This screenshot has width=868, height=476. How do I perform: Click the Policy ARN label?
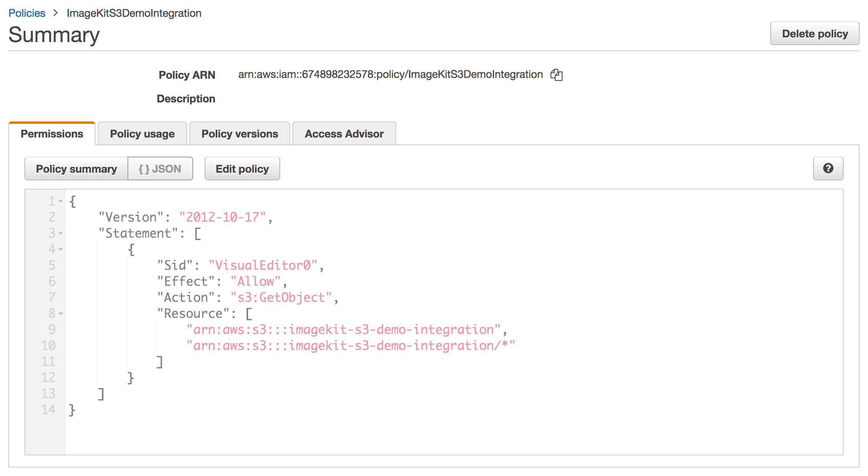coord(187,75)
